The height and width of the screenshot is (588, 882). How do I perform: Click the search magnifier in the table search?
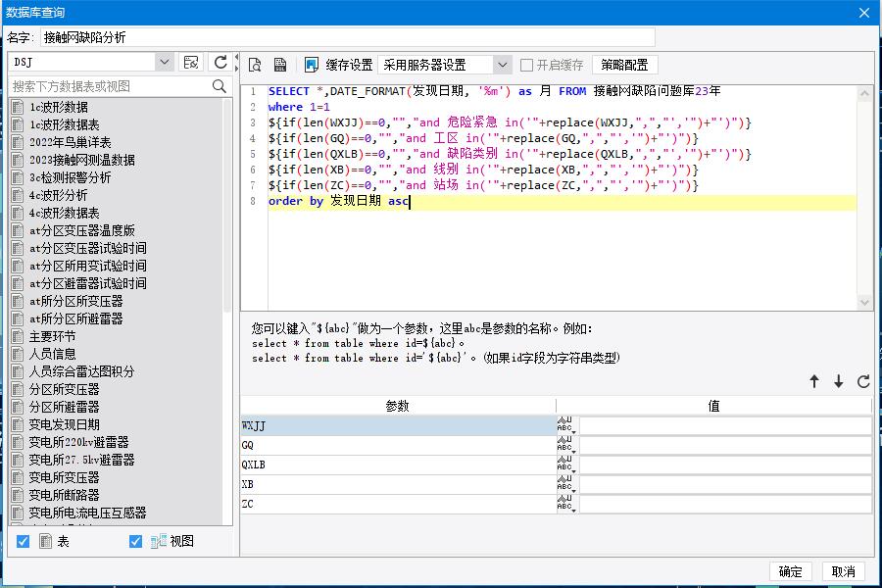[x=220, y=86]
